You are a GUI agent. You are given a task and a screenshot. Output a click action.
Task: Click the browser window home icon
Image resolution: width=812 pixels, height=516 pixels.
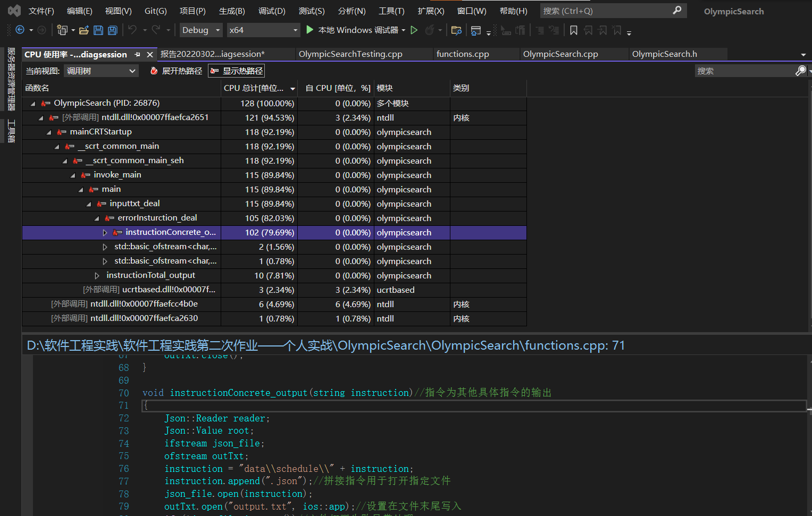point(476,31)
